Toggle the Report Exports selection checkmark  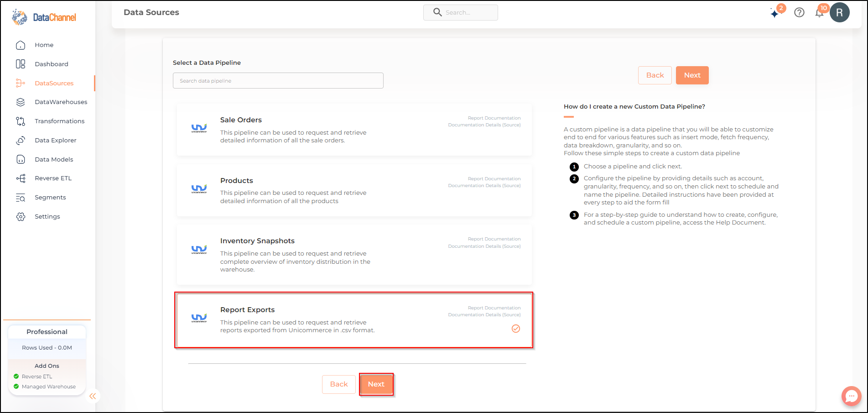tap(516, 329)
